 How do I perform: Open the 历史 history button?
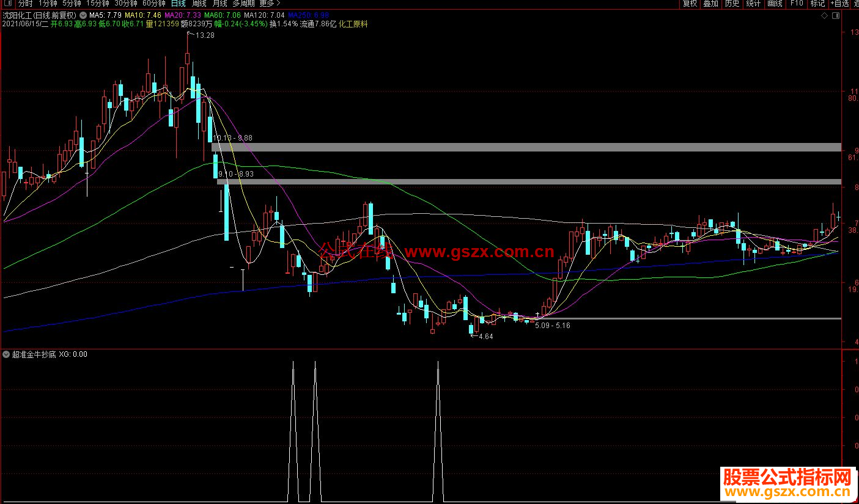732,4
